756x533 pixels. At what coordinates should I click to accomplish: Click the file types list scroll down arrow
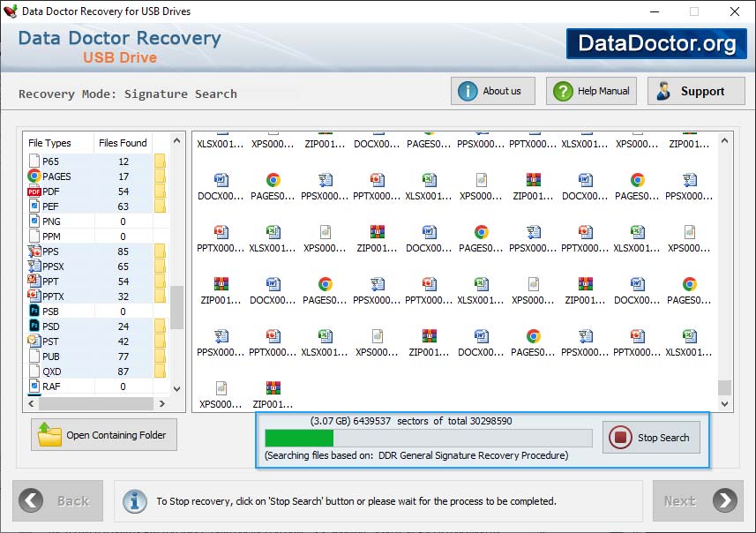coord(177,389)
